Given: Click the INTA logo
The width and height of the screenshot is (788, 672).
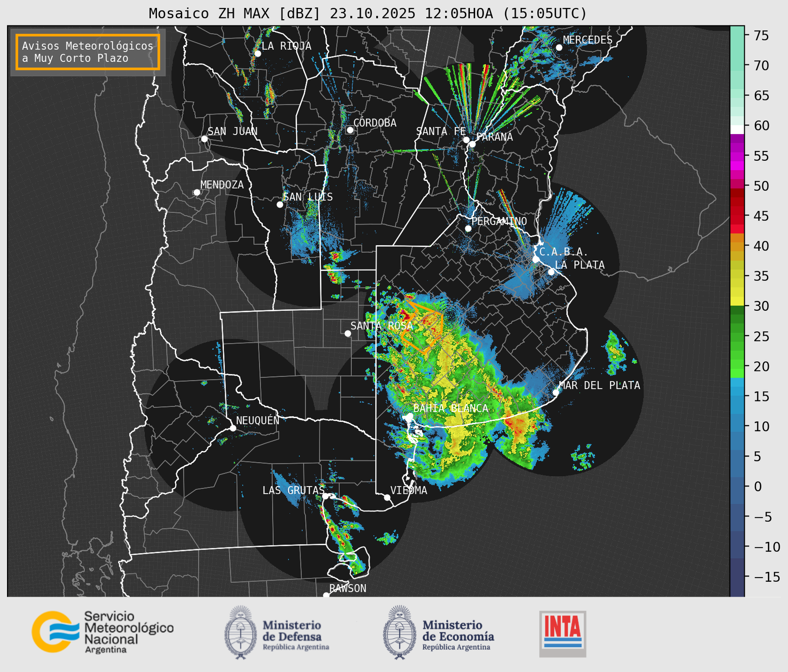Looking at the screenshot, I should 562,633.
